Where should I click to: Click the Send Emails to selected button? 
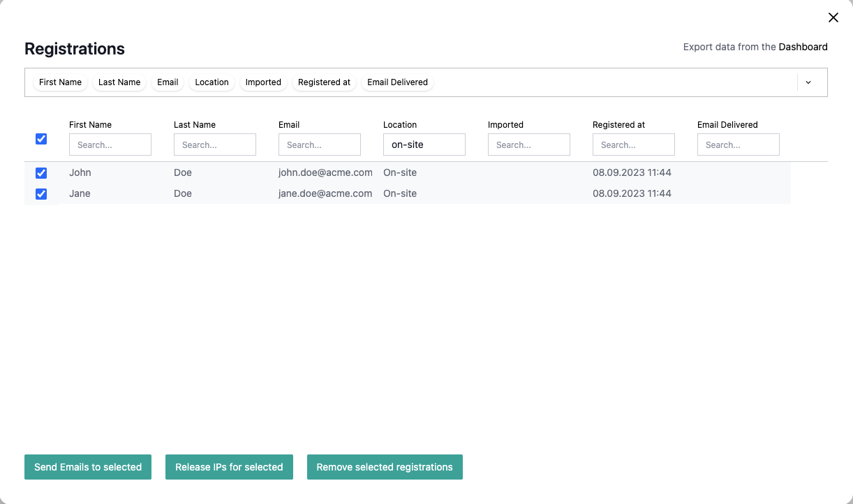(87, 466)
